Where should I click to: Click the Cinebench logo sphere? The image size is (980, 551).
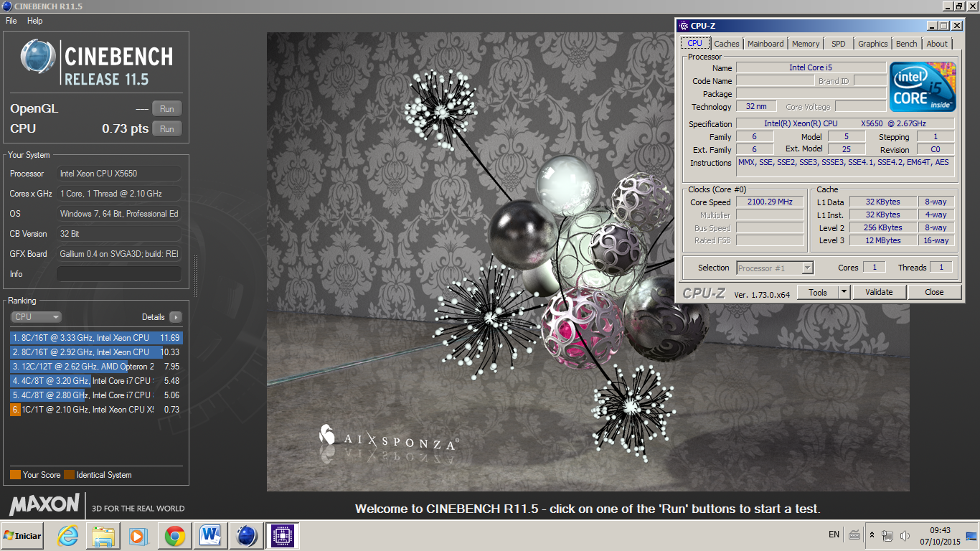coord(38,57)
